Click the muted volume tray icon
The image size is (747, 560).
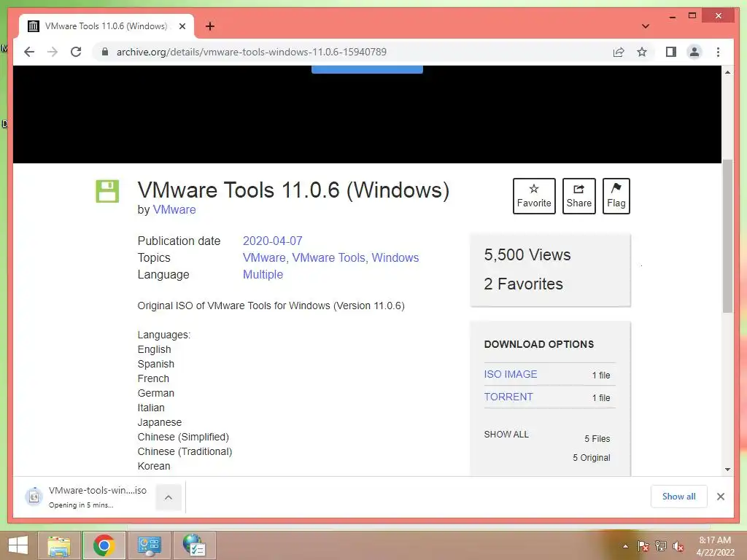[678, 546]
